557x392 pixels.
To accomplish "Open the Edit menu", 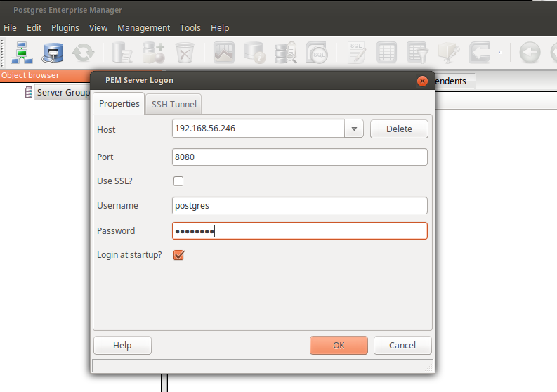I will click(34, 27).
